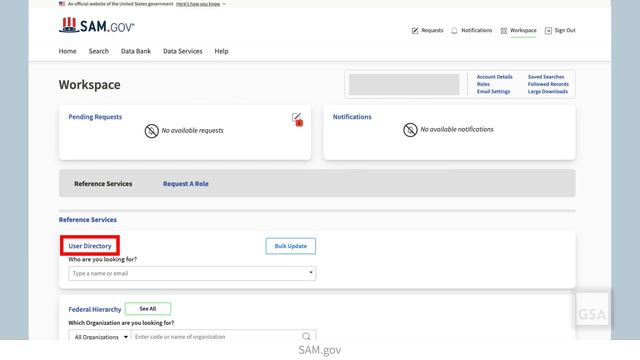Click the Requests pencil icon in header
This screenshot has height=360, width=640.
415,31
